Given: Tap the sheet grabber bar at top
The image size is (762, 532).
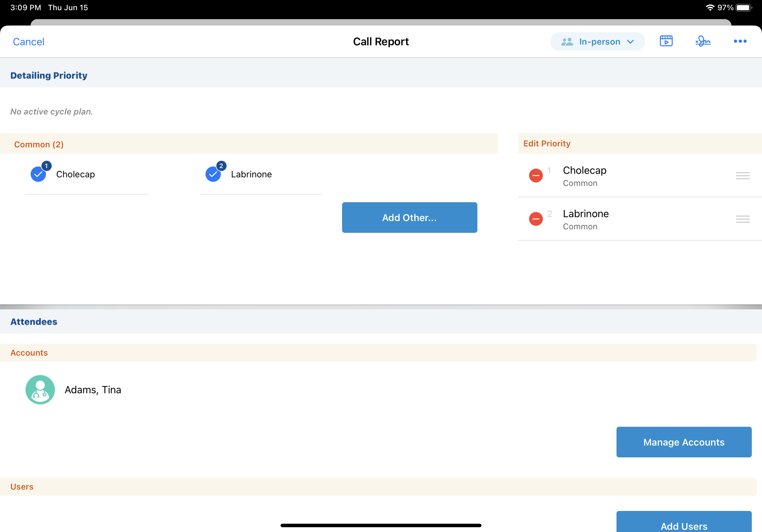Looking at the screenshot, I should click(x=381, y=22).
